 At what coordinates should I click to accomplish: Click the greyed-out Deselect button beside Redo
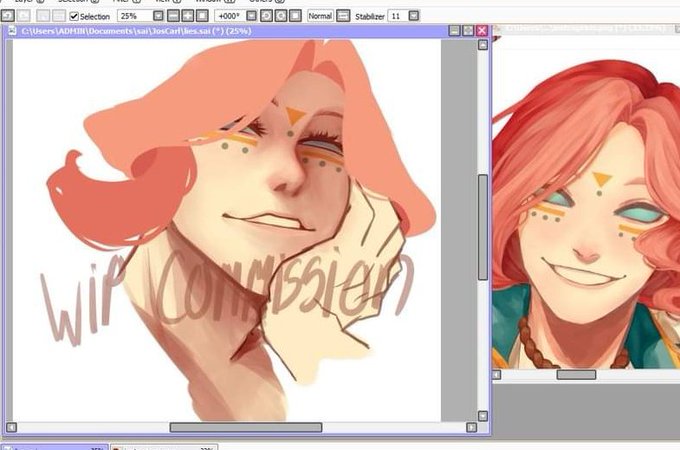pos(43,16)
